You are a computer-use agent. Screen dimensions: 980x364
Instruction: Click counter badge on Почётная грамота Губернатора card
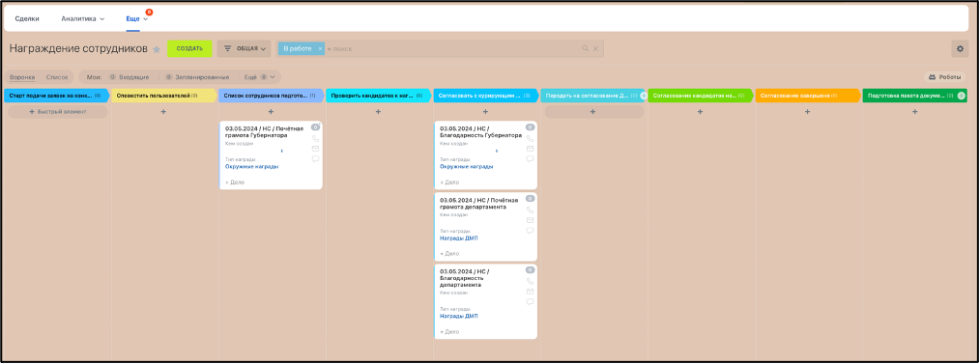coord(316,127)
